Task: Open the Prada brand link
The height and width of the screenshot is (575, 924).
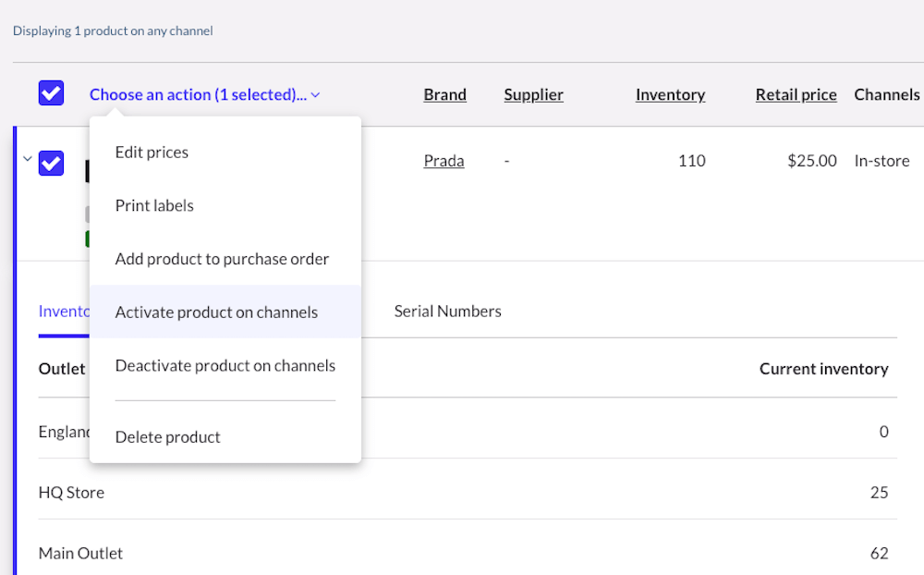Action: [444, 161]
